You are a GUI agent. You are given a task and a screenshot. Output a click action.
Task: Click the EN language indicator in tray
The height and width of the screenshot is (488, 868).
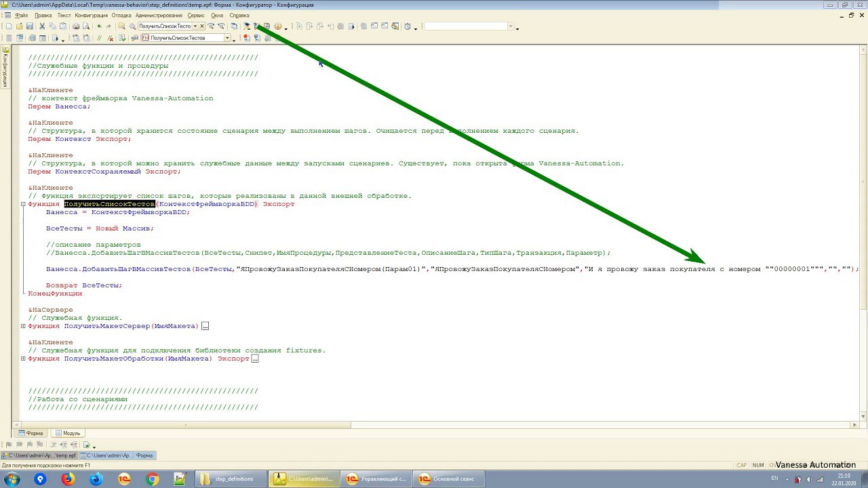pos(773,479)
